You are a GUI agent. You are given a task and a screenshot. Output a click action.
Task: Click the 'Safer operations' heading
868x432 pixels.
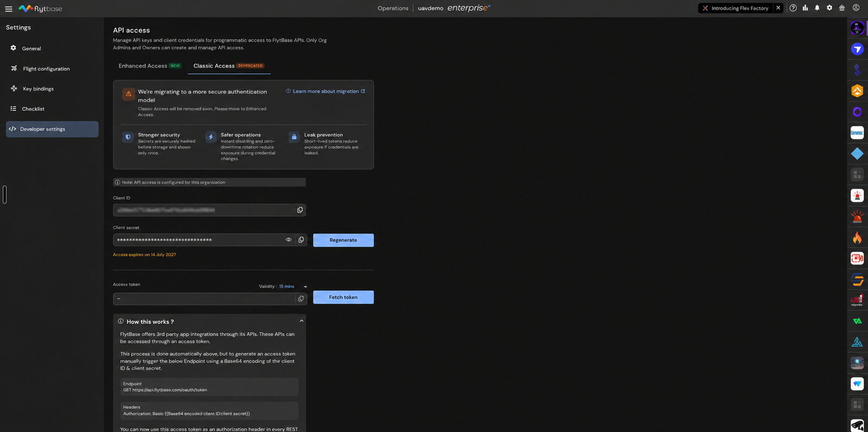(x=240, y=135)
